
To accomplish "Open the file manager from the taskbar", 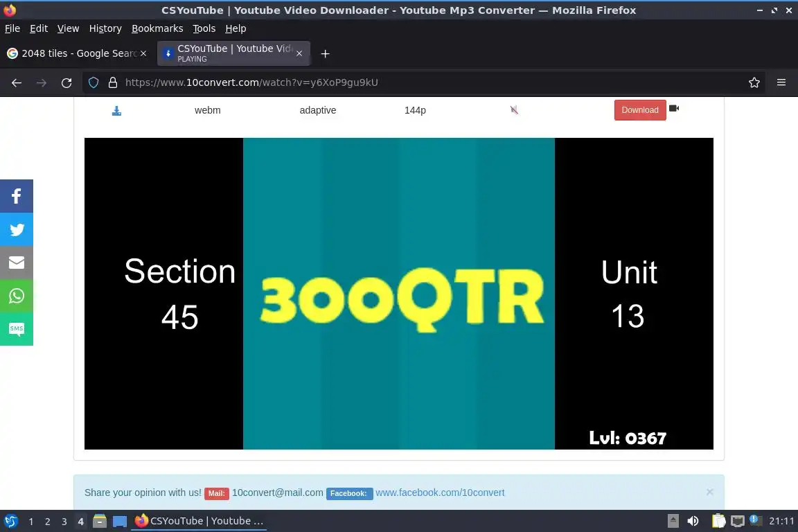I will (100, 521).
